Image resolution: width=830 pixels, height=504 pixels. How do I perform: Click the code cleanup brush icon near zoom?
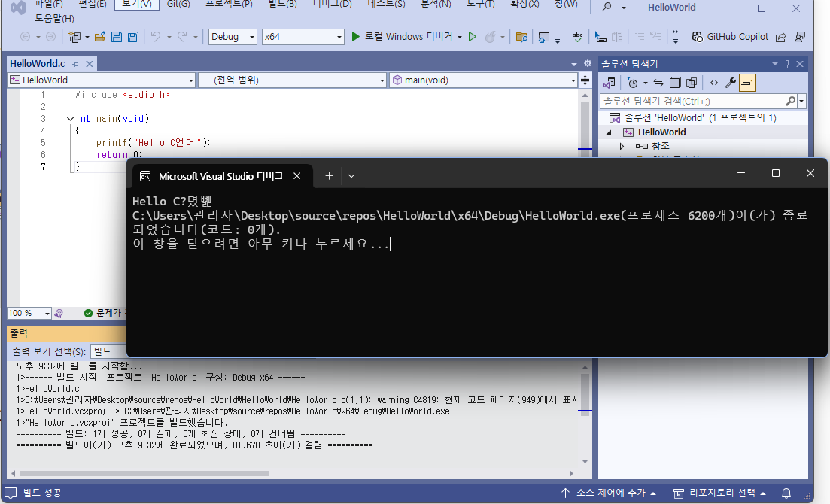pos(59,314)
